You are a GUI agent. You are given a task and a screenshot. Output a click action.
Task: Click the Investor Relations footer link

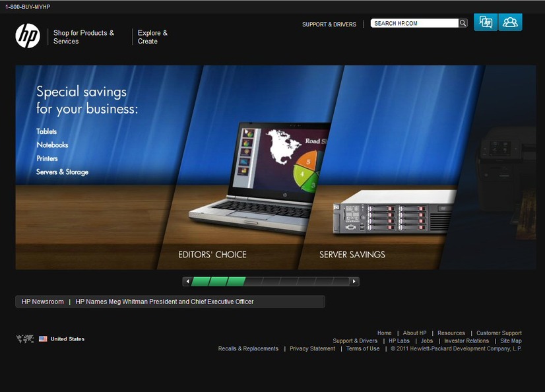pyautogui.click(x=466, y=341)
